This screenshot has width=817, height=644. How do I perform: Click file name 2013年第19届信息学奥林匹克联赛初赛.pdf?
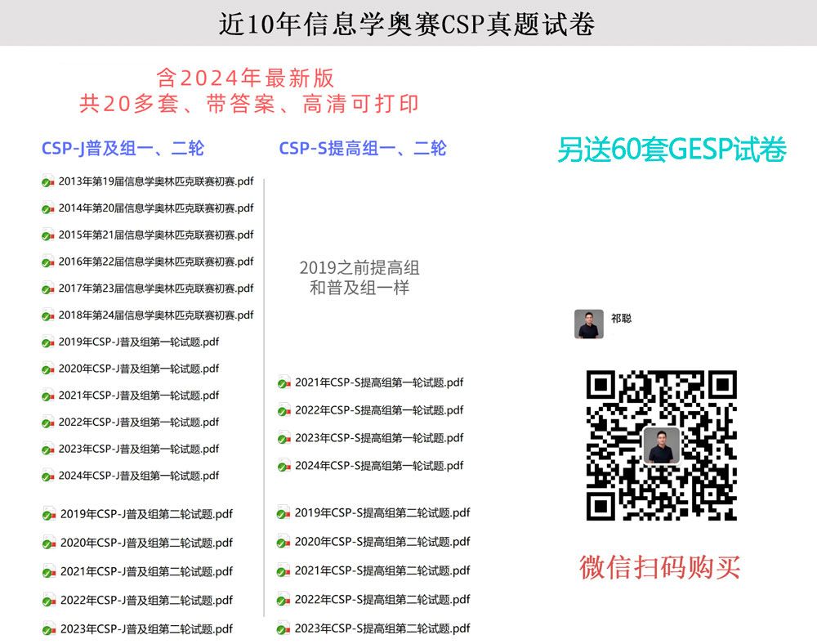coord(156,181)
